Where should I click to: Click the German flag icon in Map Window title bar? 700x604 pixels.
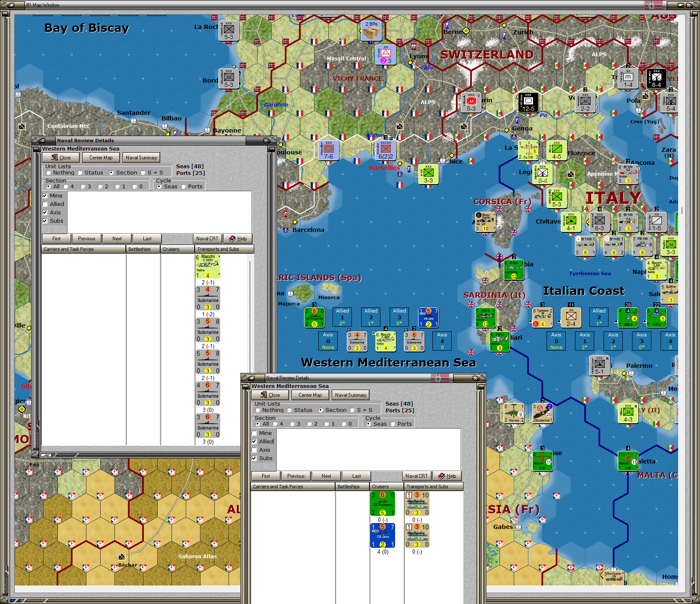coord(653,5)
